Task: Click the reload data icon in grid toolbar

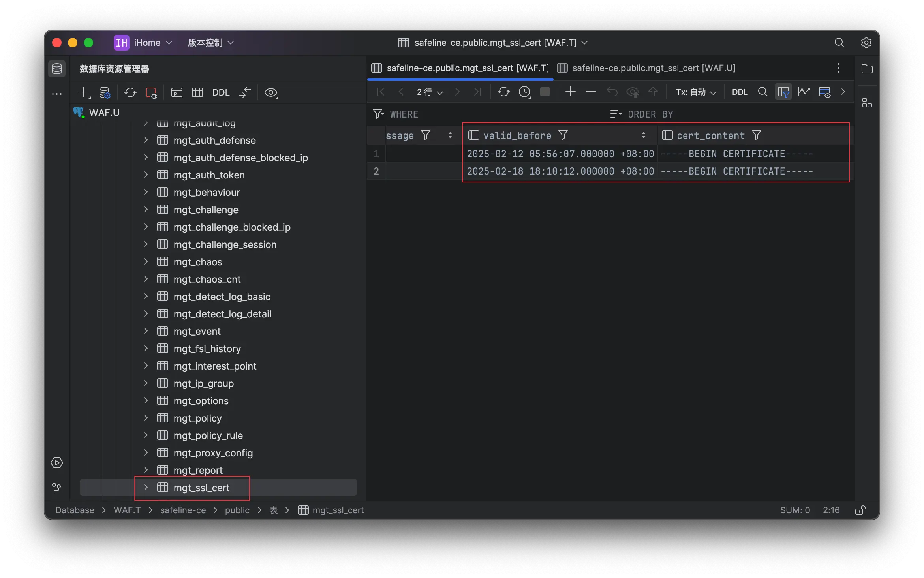Action: (x=503, y=92)
